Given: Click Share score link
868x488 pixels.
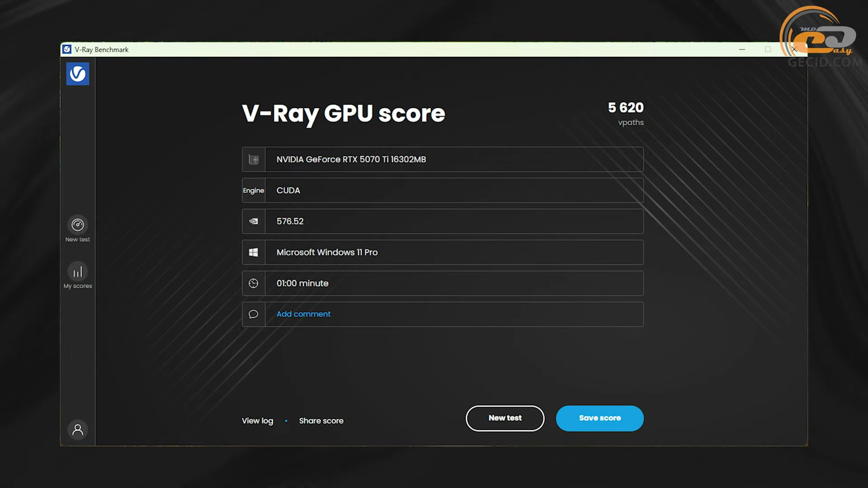Looking at the screenshot, I should pos(321,421).
